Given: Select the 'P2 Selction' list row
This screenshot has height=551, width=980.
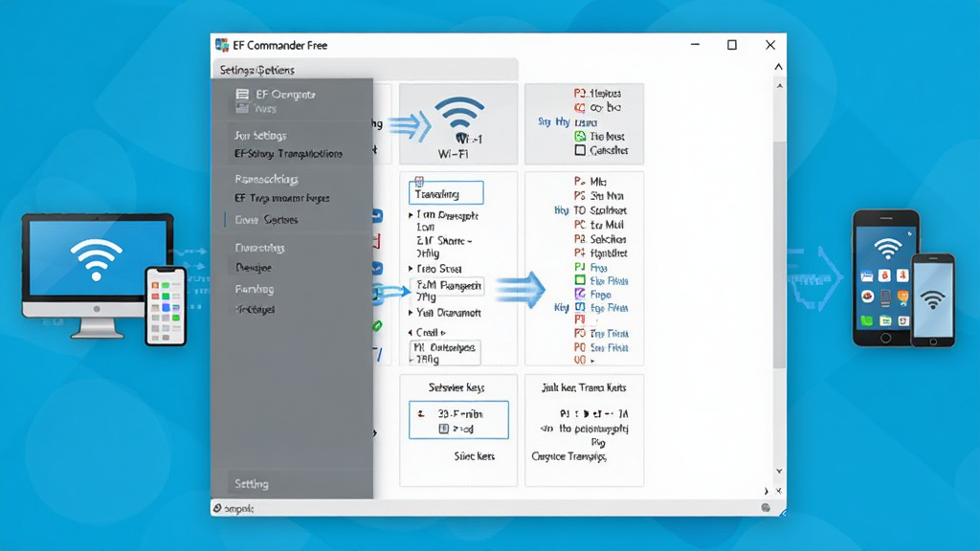Looking at the screenshot, I should pos(600,239).
